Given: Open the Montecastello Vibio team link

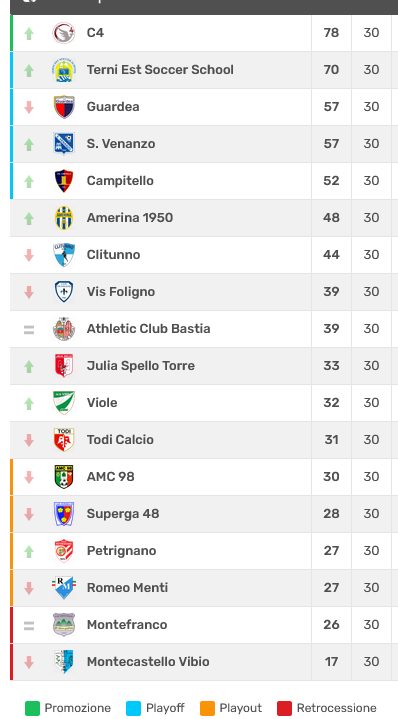Looking at the screenshot, I should coord(148,662).
